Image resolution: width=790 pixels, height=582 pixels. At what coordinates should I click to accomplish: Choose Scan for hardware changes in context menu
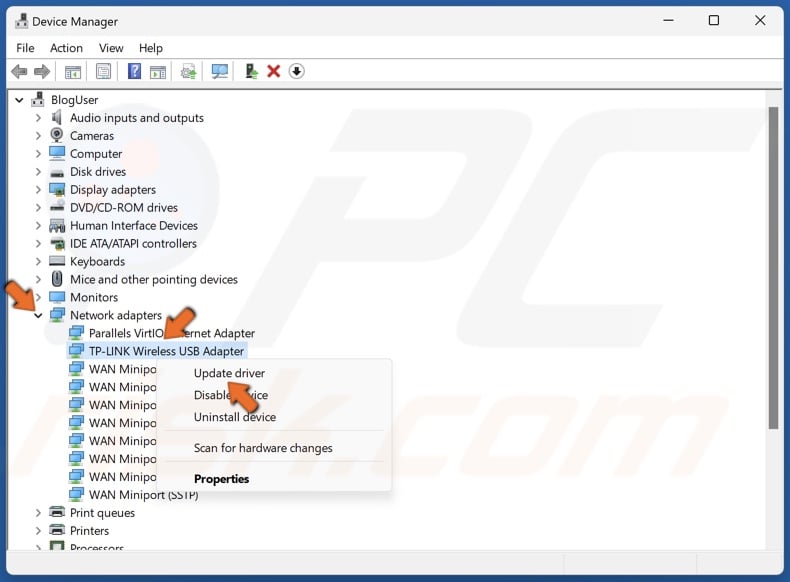click(x=263, y=447)
